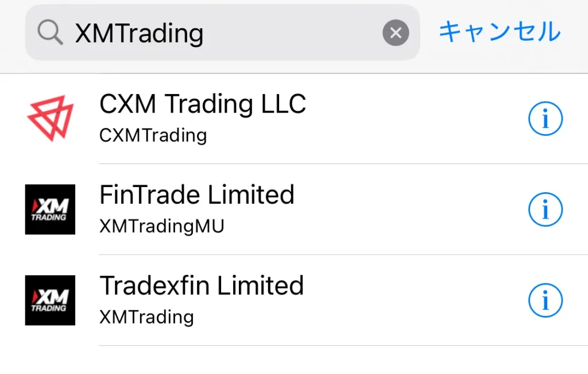
Task: Click inside the search input field
Action: (230, 32)
